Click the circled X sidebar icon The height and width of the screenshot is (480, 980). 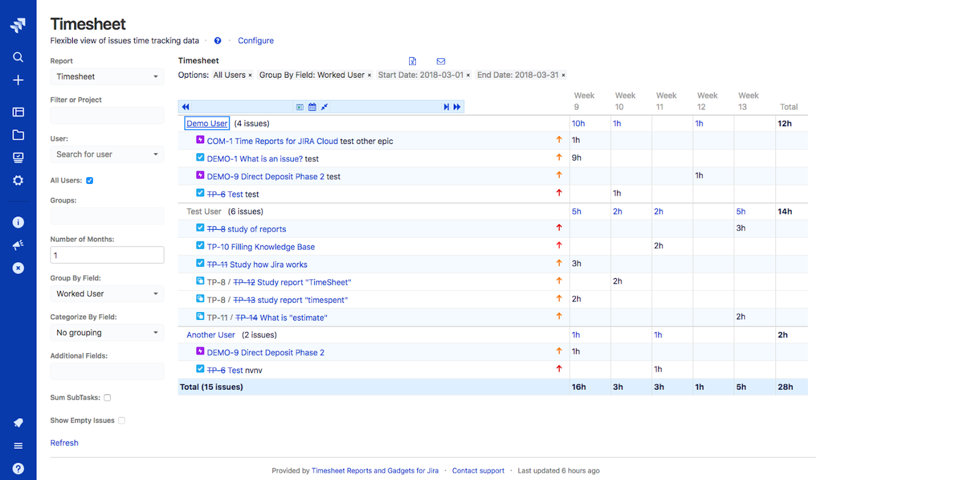pyautogui.click(x=18, y=268)
